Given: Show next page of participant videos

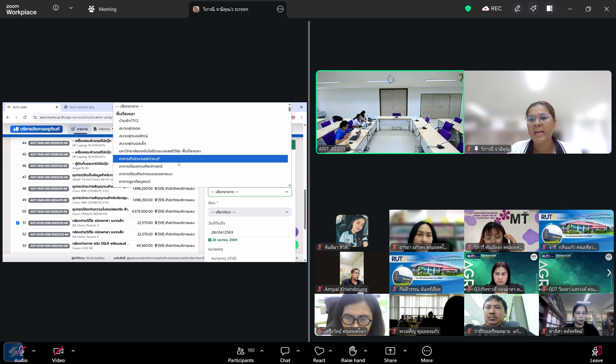Looking at the screenshot, I should coord(609,273).
